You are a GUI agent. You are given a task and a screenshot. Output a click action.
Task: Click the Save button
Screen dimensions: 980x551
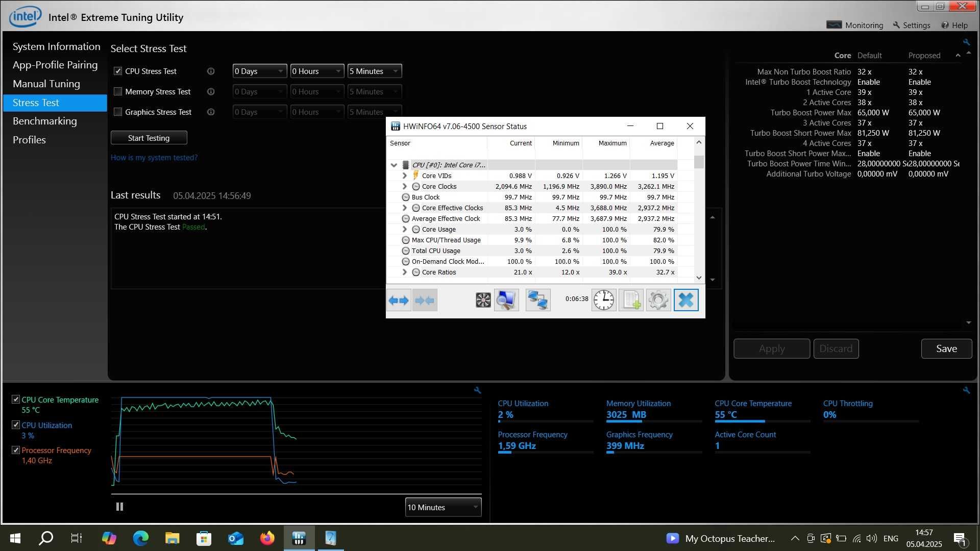coord(946,348)
